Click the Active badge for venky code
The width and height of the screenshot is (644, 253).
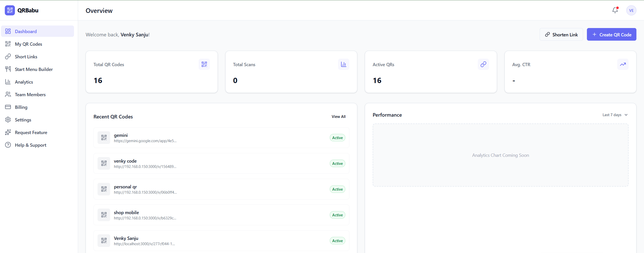point(337,163)
